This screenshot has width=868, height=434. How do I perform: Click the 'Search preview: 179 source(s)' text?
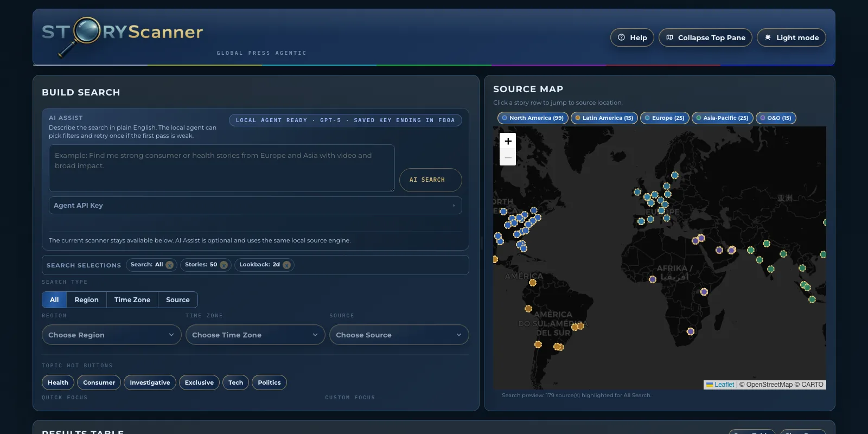tap(576, 395)
